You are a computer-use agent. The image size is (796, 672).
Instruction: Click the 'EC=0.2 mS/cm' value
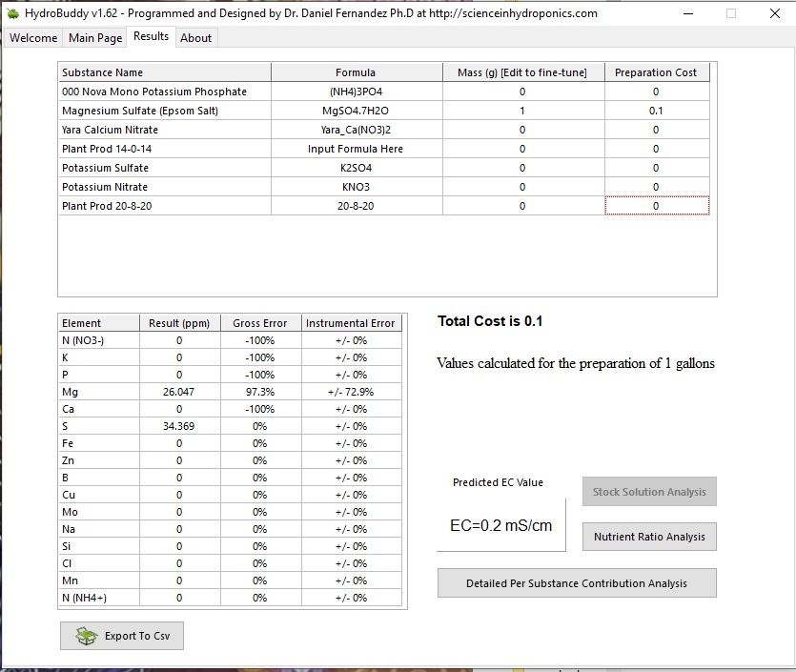click(501, 525)
